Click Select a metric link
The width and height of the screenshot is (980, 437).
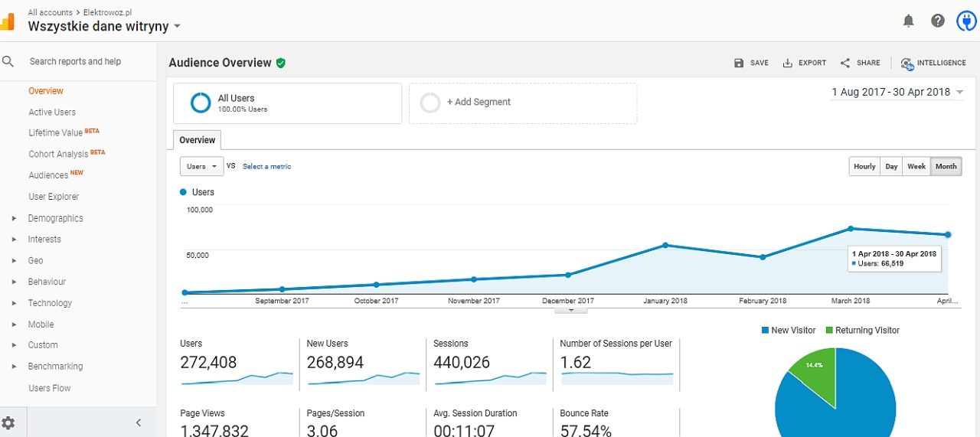point(266,166)
